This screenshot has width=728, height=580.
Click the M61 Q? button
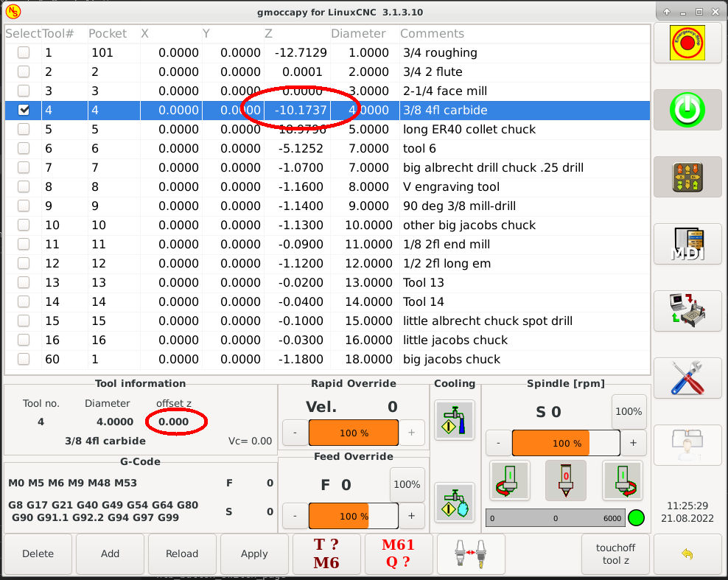click(x=399, y=553)
